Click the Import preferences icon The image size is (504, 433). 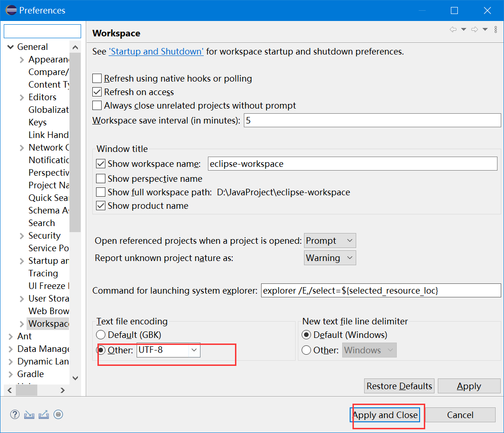pyautogui.click(x=29, y=415)
